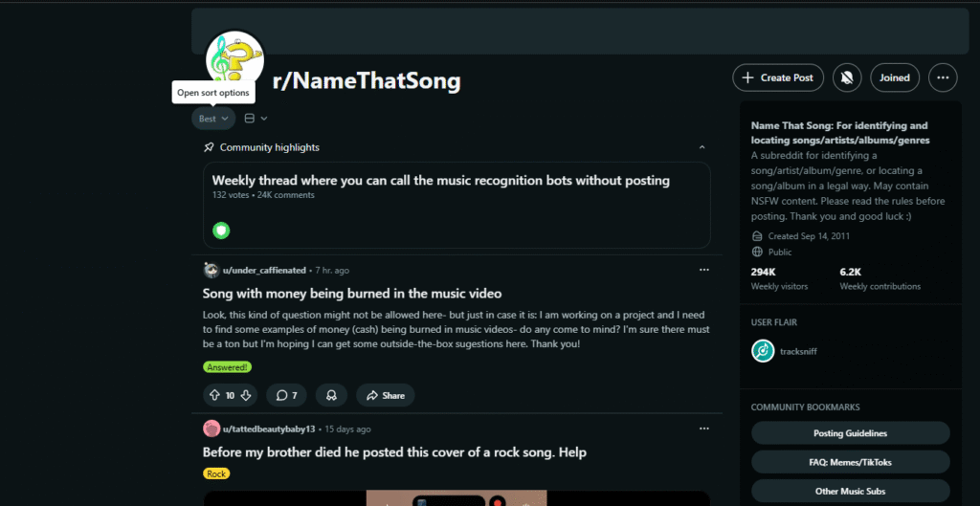980x506 pixels.
Task: Click the Answered! flair tag
Action: [x=228, y=366]
